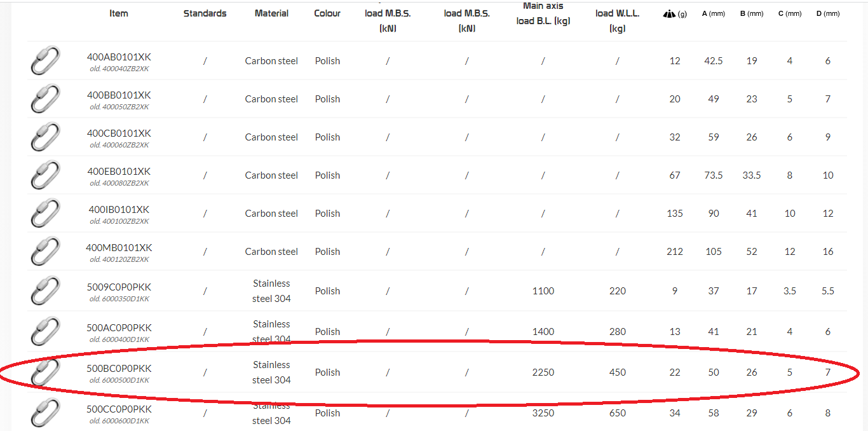Image resolution: width=868 pixels, height=431 pixels.
Task: Click the Standards column header
Action: (x=205, y=13)
